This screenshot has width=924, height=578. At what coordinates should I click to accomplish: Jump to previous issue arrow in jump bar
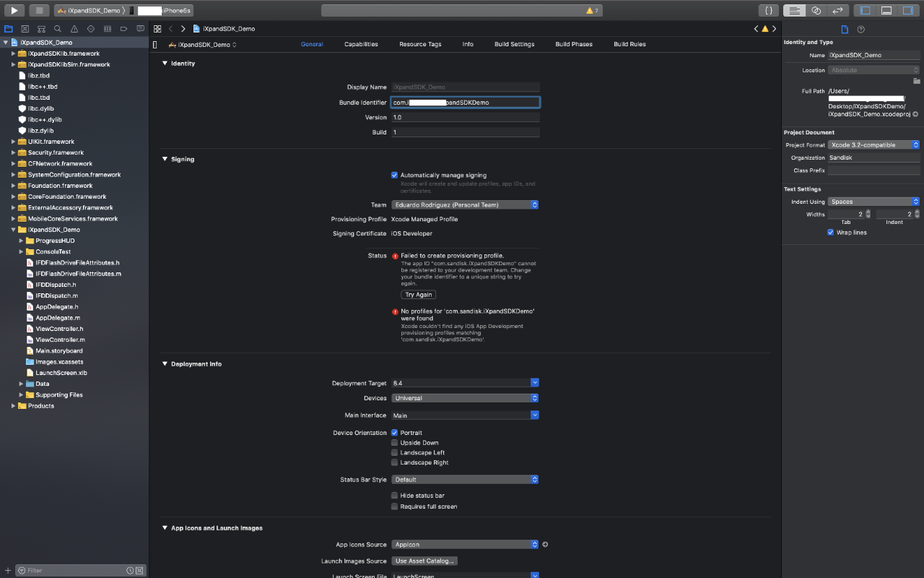(x=757, y=29)
